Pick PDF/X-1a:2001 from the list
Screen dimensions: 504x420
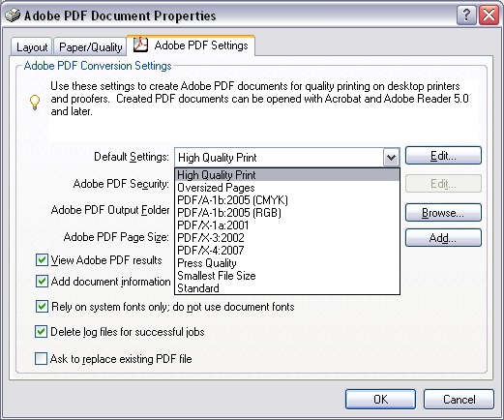click(x=287, y=225)
